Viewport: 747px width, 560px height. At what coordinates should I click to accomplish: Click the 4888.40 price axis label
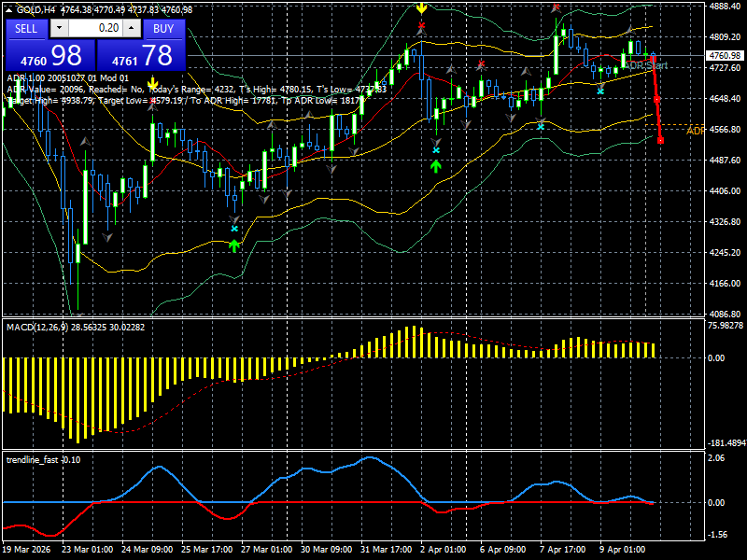point(725,7)
